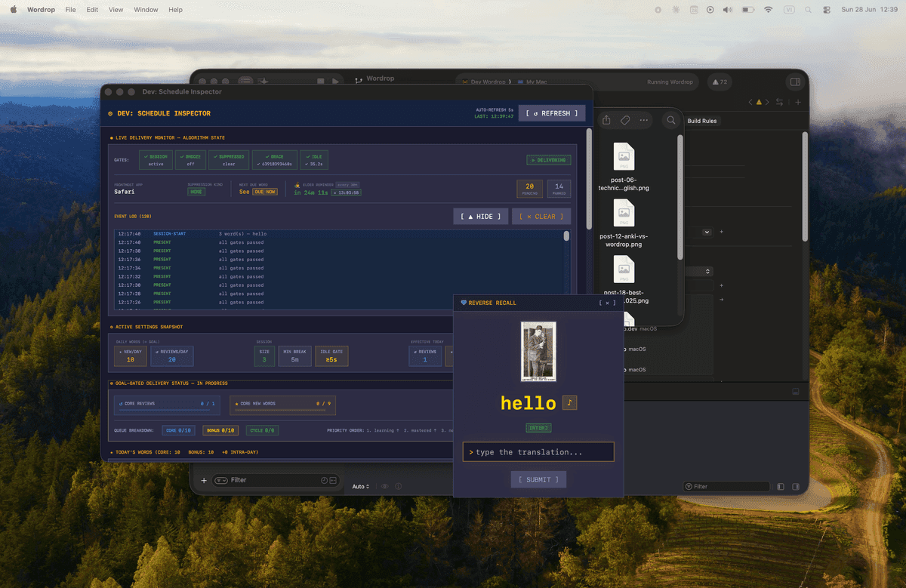Play pronunciation audio next to hello
The height and width of the screenshot is (588, 906).
[570, 402]
